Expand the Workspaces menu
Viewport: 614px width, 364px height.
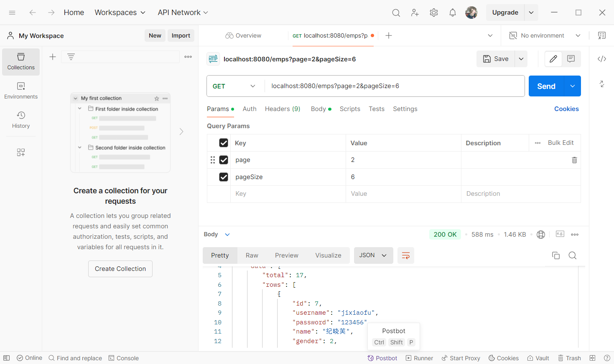click(120, 13)
